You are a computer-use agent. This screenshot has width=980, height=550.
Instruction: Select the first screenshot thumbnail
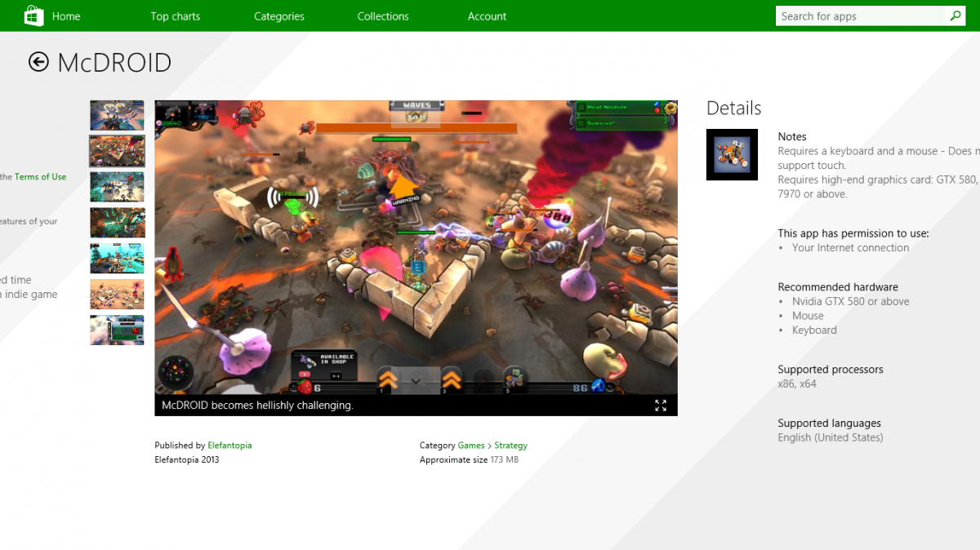(x=117, y=115)
